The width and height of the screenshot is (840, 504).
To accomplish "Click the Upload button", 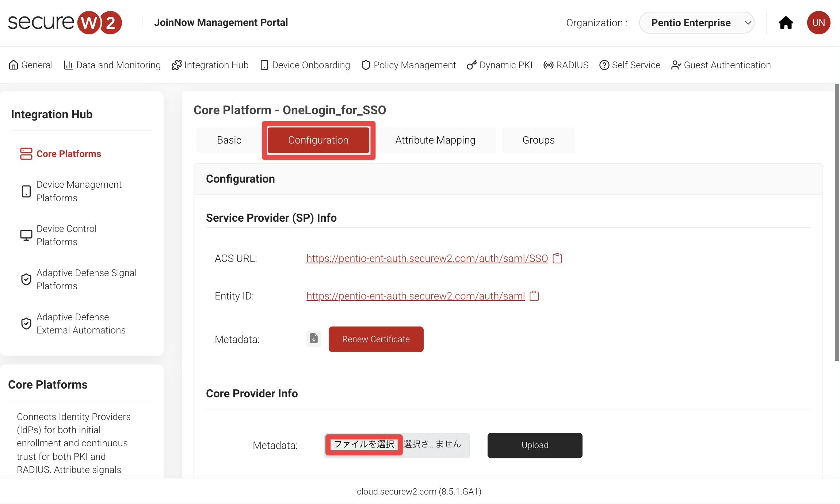I will coord(535,445).
